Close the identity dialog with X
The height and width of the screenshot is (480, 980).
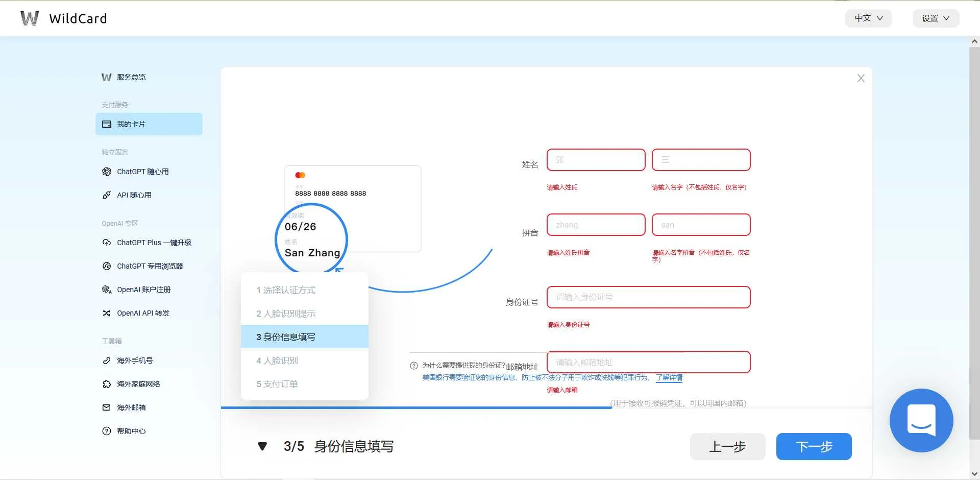pos(861,78)
